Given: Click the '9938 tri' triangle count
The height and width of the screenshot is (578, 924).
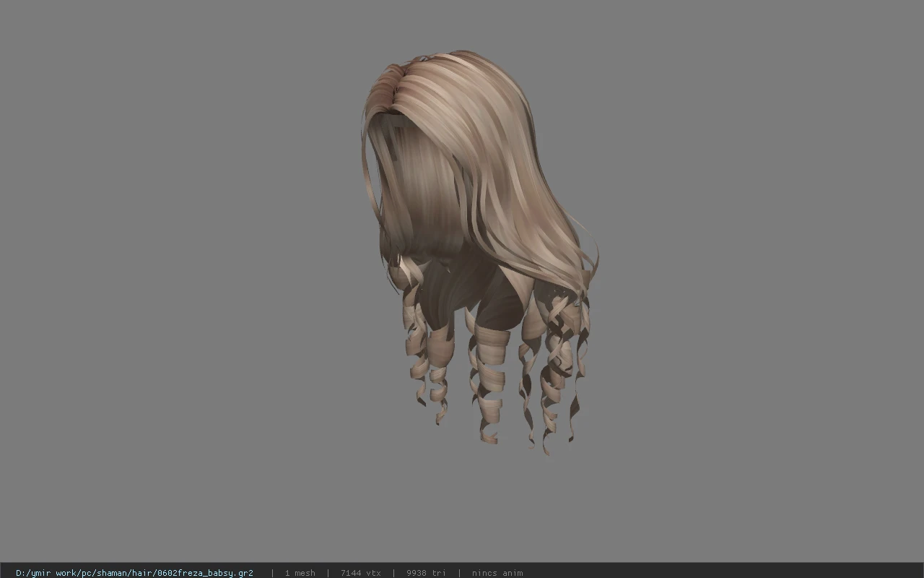Looking at the screenshot, I should pos(426,573).
